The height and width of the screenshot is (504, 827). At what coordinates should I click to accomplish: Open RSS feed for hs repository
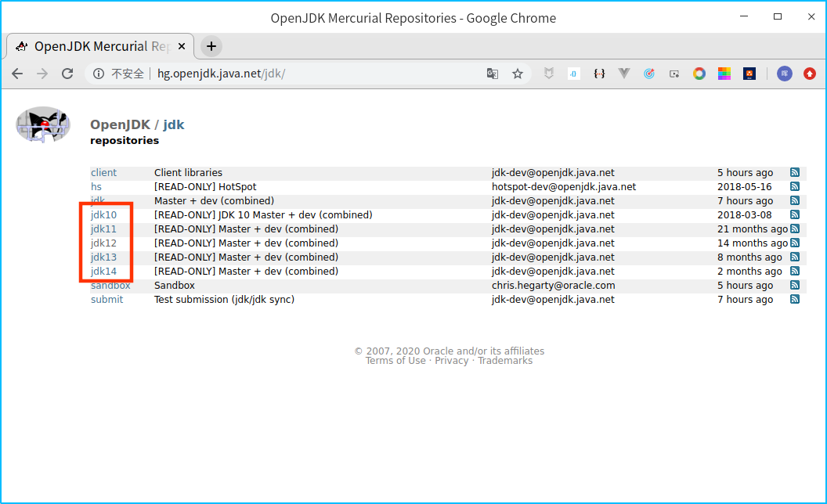[x=795, y=186]
